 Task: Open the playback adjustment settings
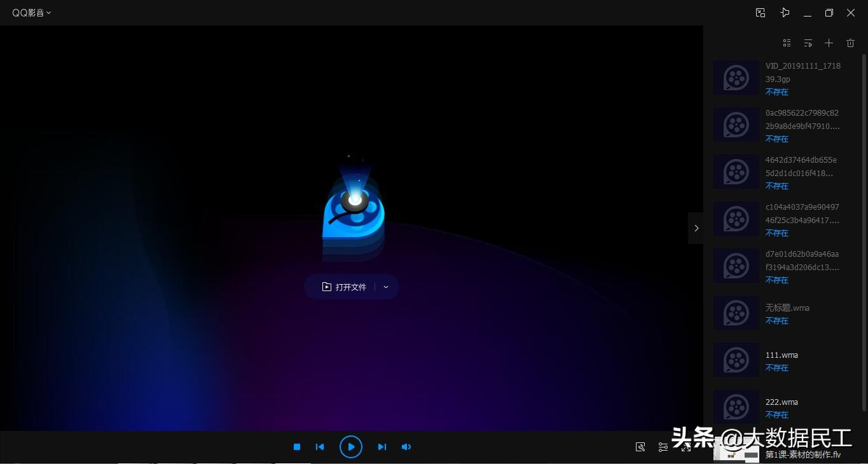click(x=663, y=447)
